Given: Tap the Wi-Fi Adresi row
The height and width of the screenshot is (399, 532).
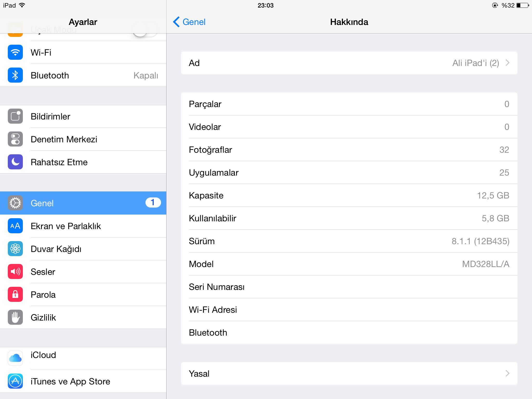Looking at the screenshot, I should point(349,310).
